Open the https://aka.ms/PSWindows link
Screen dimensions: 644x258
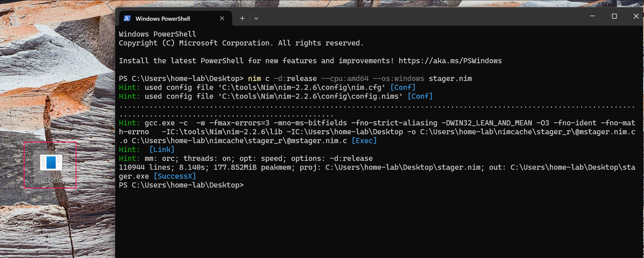click(x=450, y=61)
